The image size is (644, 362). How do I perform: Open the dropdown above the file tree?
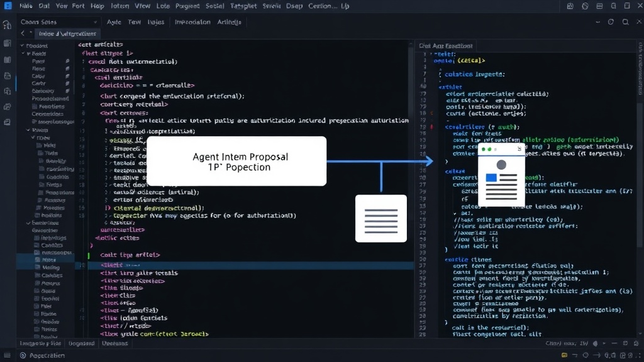58,22
